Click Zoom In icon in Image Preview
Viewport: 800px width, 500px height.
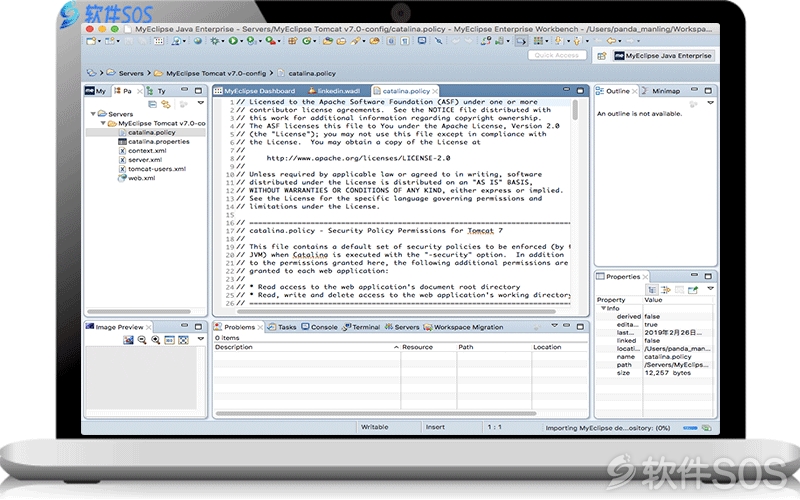coord(156,340)
